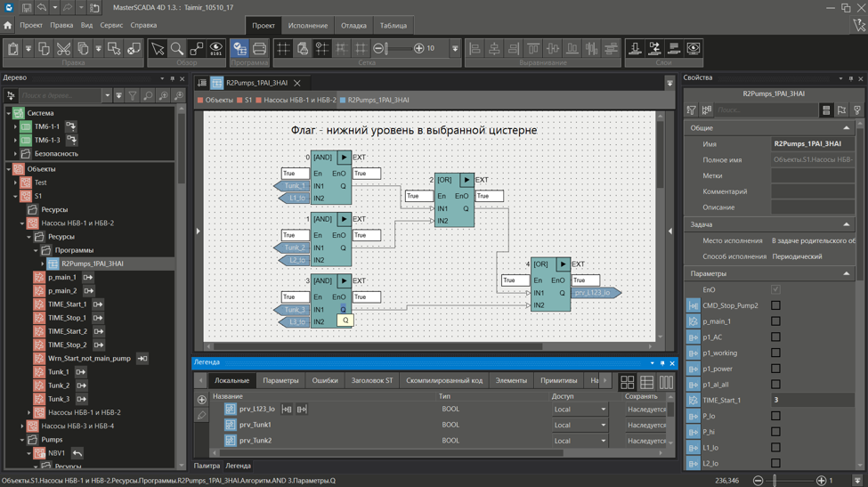Click the play button on OR block 4
Image resolution: width=868 pixels, height=487 pixels.
coord(563,264)
